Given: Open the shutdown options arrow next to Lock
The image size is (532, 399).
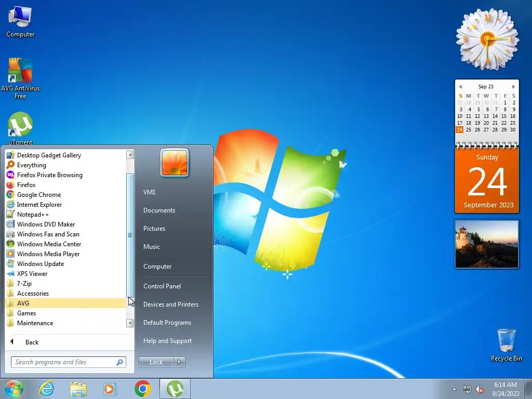Looking at the screenshot, I should click(179, 362).
